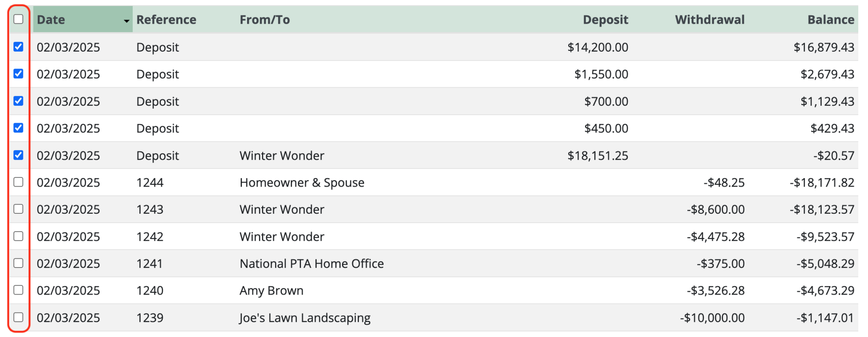Image resolution: width=868 pixels, height=337 pixels.
Task: Click the Balance column header
Action: [830, 19]
